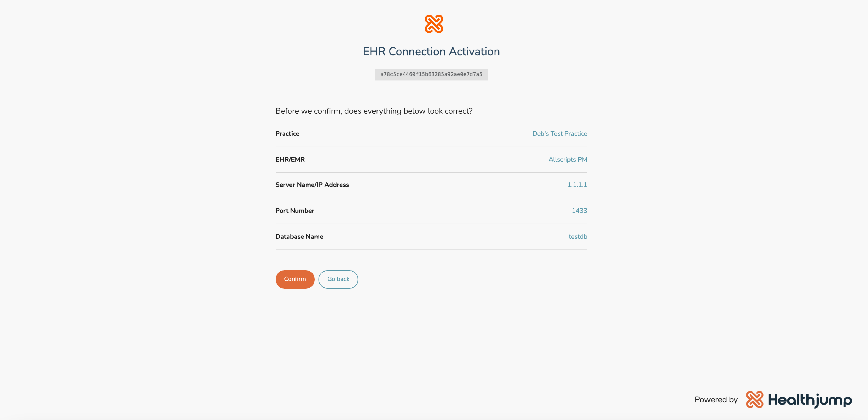Click the testdb database name value
The height and width of the screenshot is (420, 868).
(x=578, y=236)
